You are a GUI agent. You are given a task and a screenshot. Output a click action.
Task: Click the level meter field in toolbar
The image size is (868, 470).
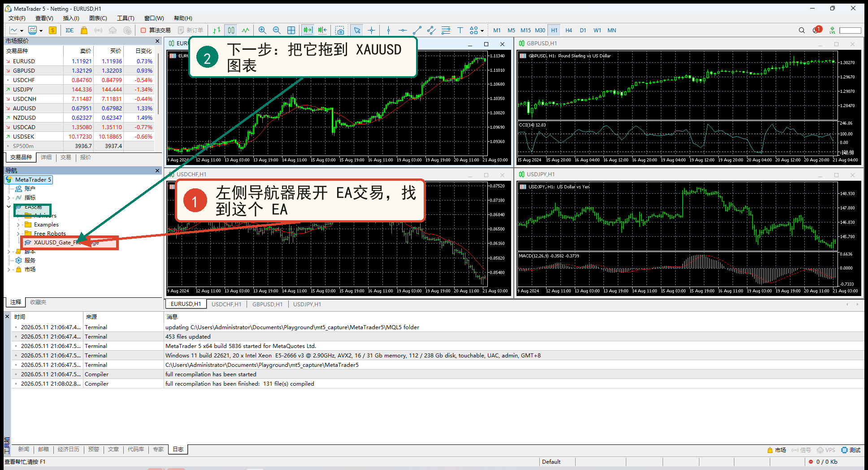point(850,30)
